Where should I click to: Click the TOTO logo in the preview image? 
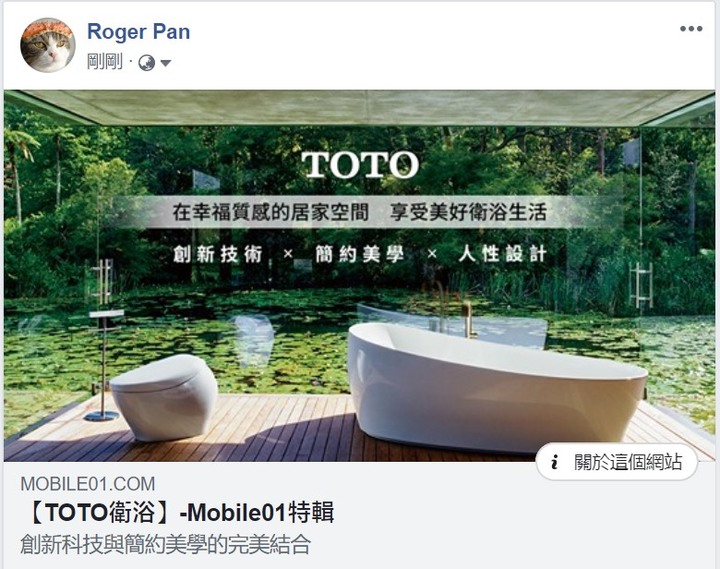tap(360, 164)
